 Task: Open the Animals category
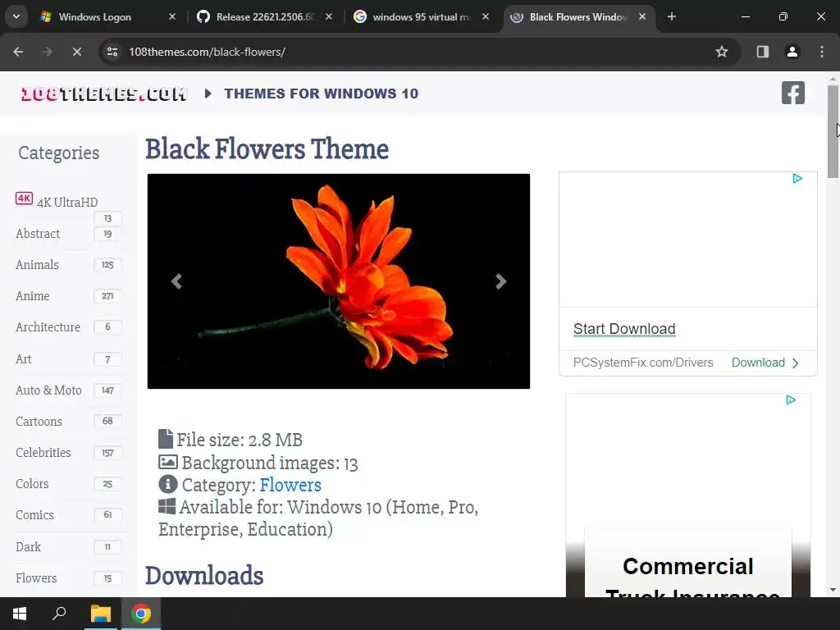[37, 265]
